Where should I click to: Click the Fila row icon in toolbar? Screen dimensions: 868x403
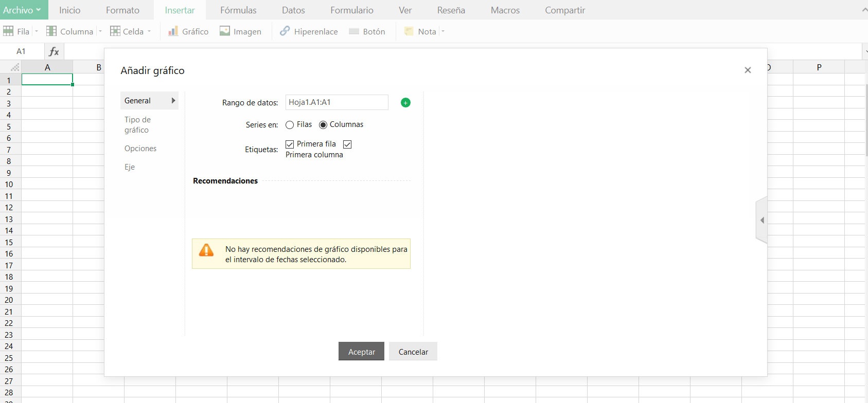click(x=8, y=31)
